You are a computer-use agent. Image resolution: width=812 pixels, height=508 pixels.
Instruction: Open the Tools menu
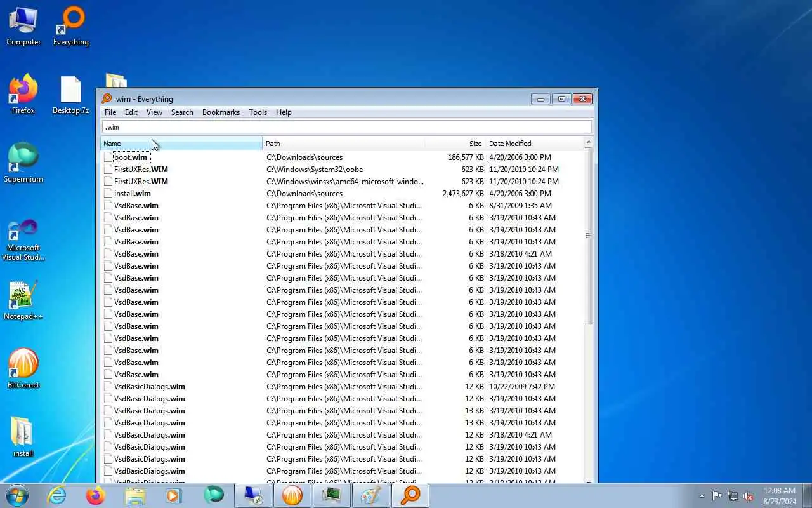pos(258,112)
